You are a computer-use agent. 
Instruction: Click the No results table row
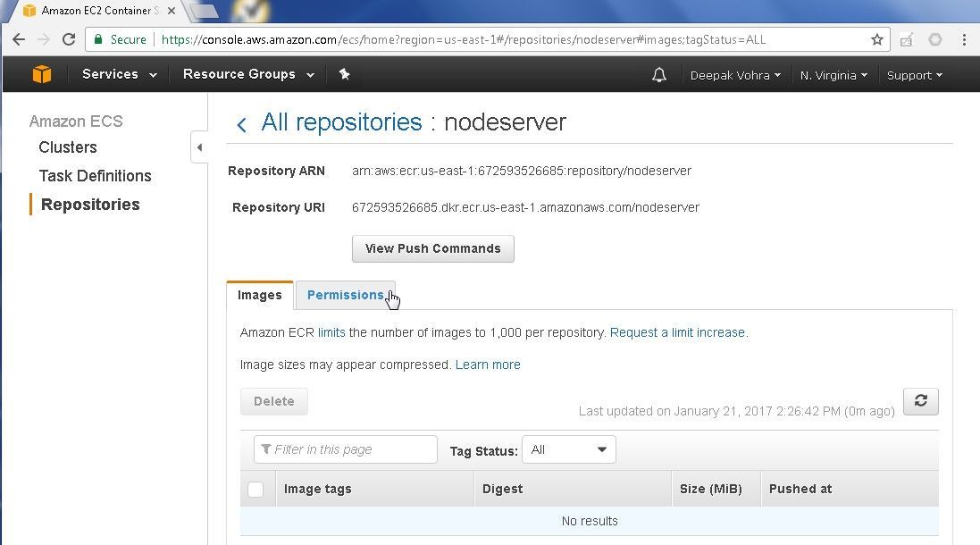point(590,521)
